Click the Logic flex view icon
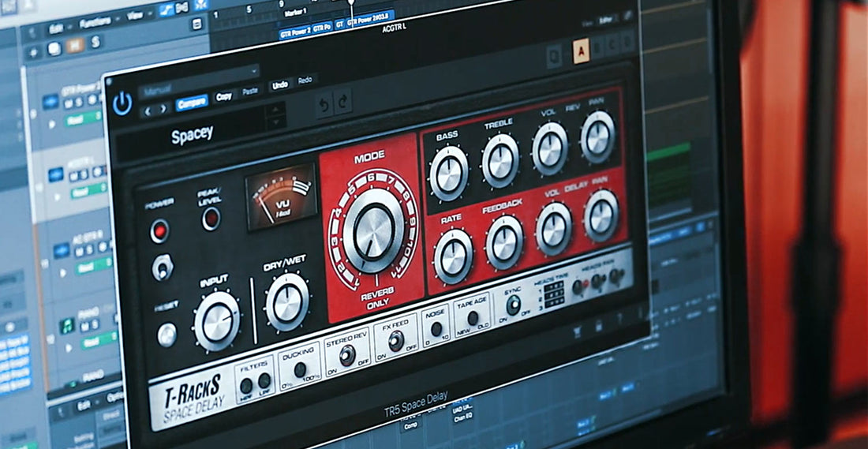The width and height of the screenshot is (868, 449). coord(182,7)
